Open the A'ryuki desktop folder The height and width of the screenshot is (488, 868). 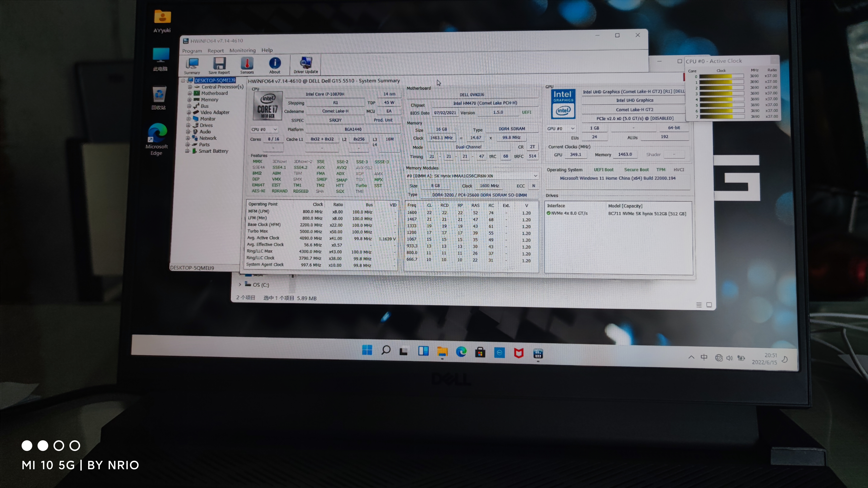[162, 21]
